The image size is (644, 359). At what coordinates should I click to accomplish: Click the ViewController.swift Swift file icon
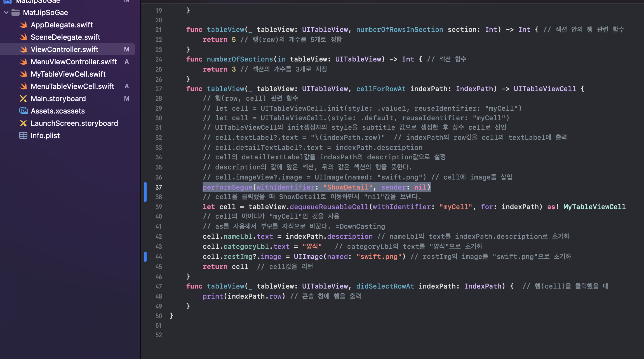[23, 49]
